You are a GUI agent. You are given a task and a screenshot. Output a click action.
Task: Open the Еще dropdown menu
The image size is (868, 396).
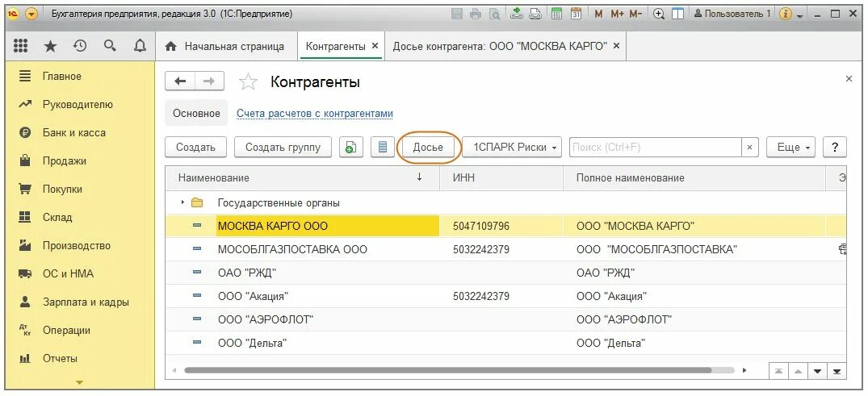(x=791, y=147)
